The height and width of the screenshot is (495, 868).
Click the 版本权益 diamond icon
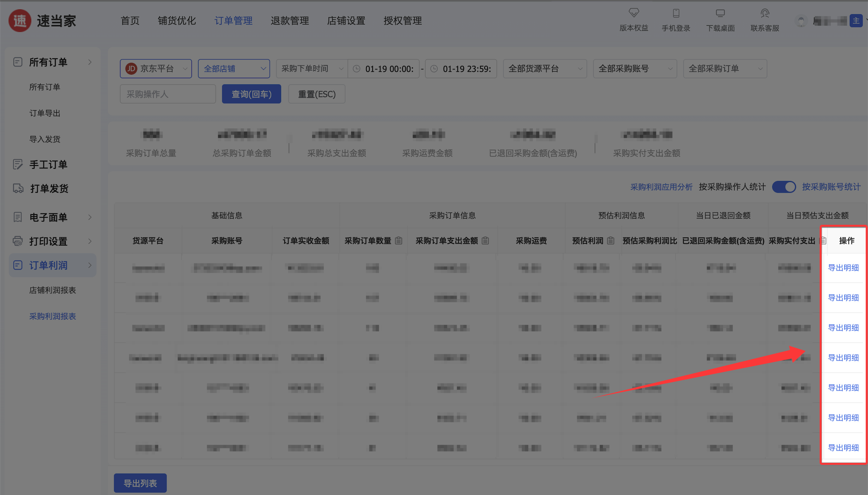633,13
